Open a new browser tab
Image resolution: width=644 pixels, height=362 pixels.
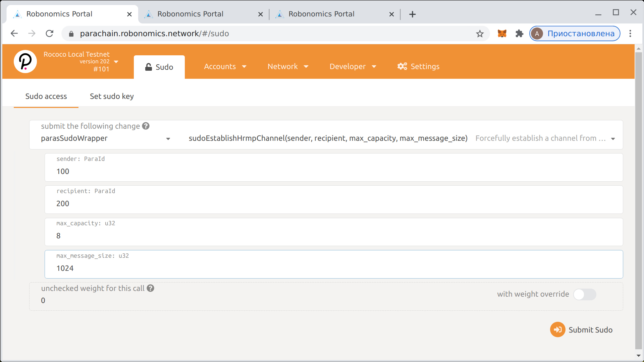(x=413, y=14)
